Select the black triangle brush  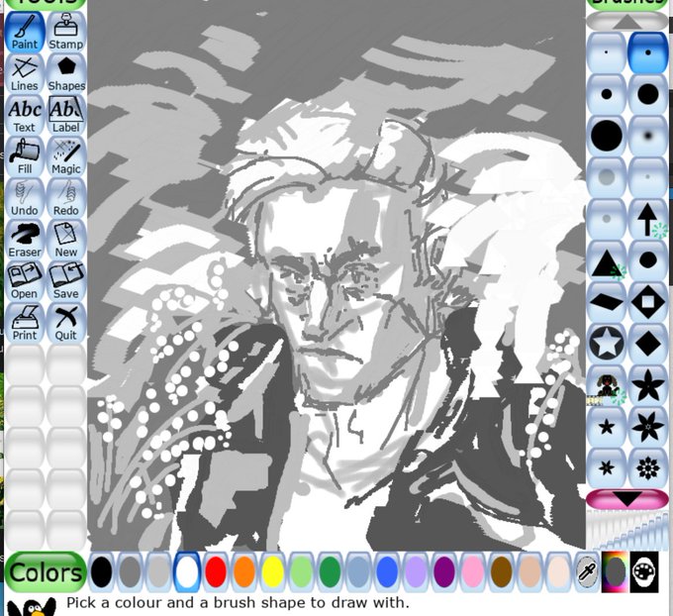tap(606, 260)
